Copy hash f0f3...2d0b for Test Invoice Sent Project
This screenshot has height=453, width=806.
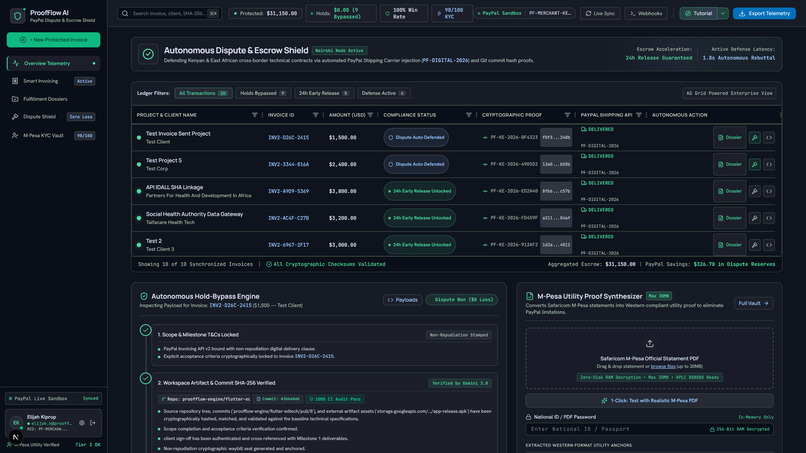[x=556, y=138]
